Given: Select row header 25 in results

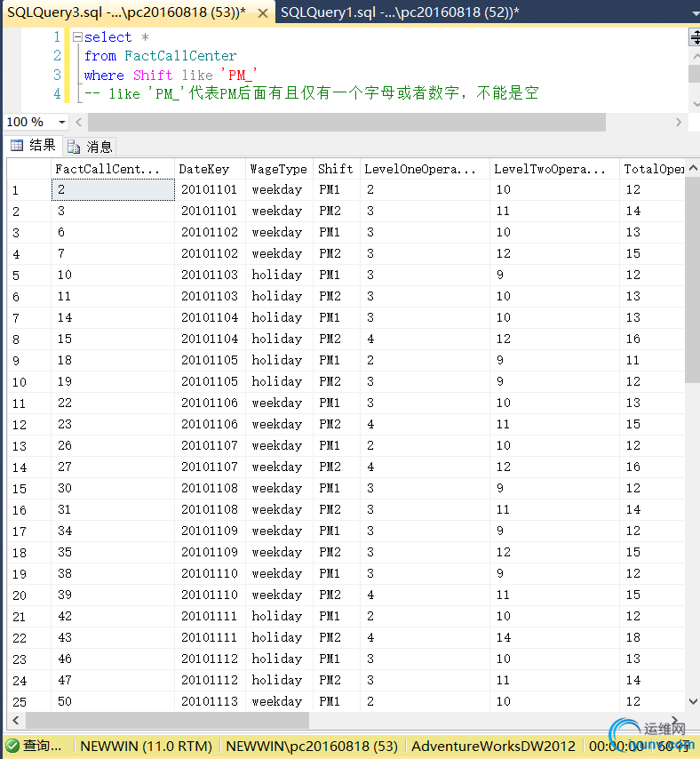Looking at the screenshot, I should [x=29, y=701].
